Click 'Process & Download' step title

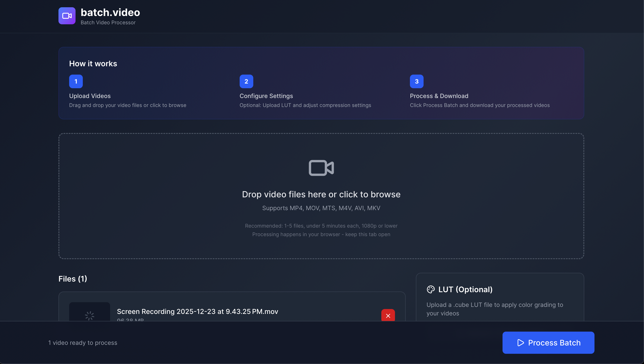point(439,96)
